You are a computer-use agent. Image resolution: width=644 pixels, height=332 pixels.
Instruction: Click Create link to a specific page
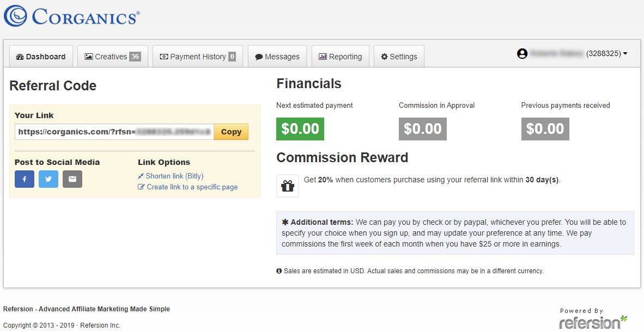pyautogui.click(x=187, y=187)
